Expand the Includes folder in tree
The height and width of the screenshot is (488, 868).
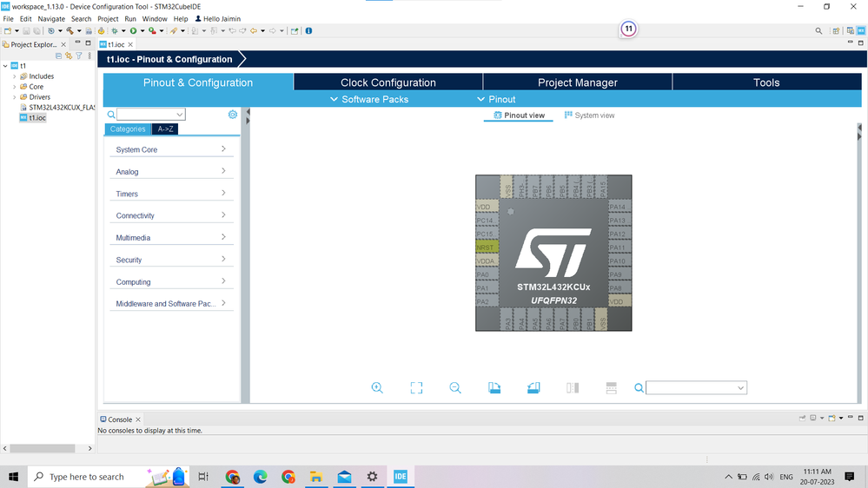[15, 76]
